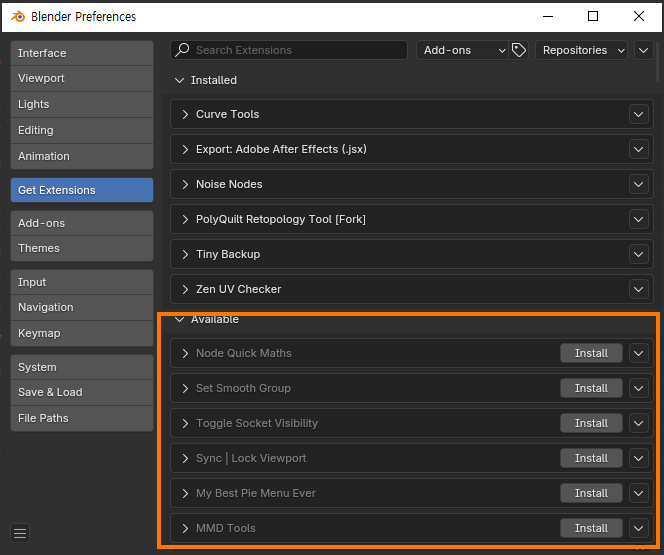The image size is (664, 555).
Task: Switch to Interface preferences
Action: pos(82,53)
